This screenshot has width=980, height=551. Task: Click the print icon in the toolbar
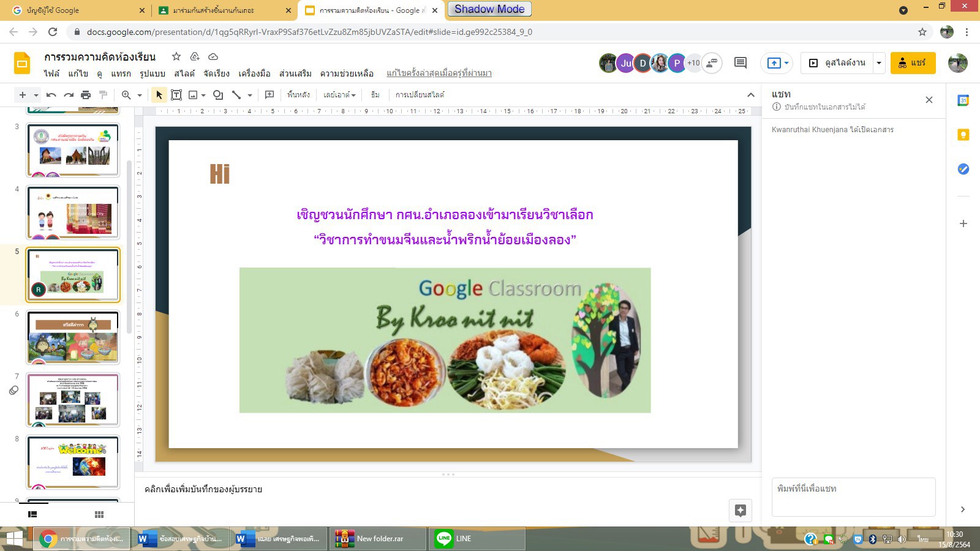pyautogui.click(x=86, y=95)
